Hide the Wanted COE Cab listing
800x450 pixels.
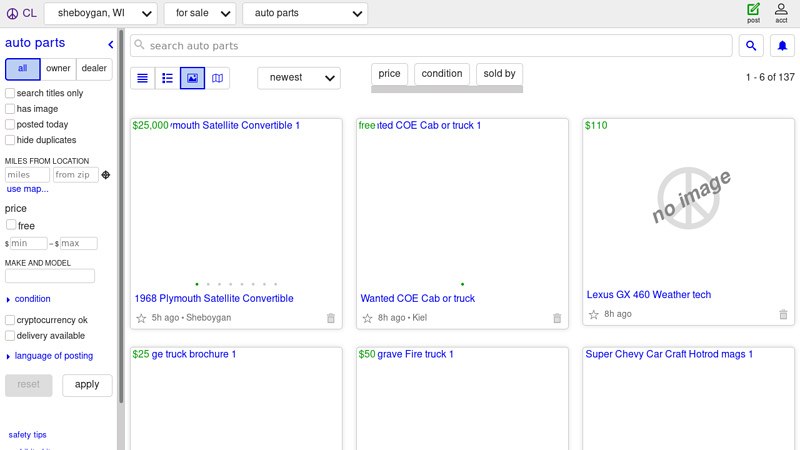(x=557, y=318)
